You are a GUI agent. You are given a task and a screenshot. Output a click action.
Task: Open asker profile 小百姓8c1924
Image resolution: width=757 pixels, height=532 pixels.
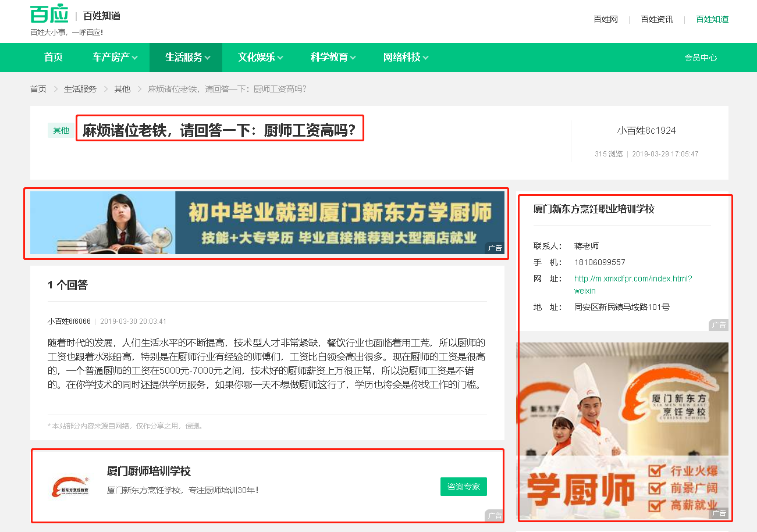coord(646,130)
